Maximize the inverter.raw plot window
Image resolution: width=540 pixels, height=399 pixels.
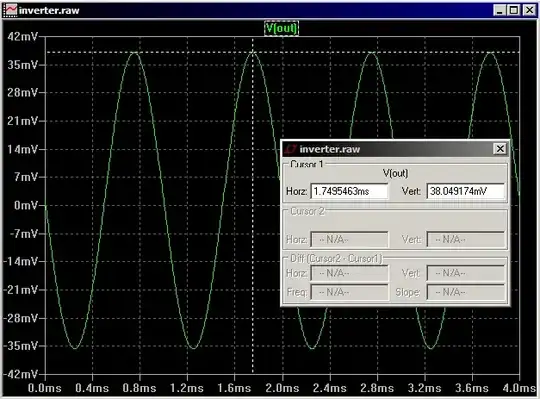click(514, 10)
